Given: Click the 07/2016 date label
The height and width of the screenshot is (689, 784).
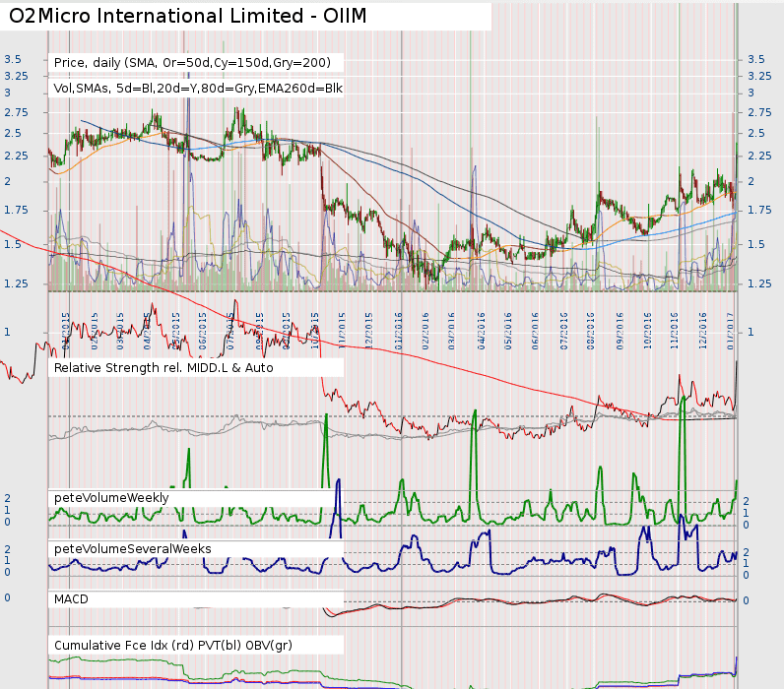Looking at the screenshot, I should coord(564,331).
